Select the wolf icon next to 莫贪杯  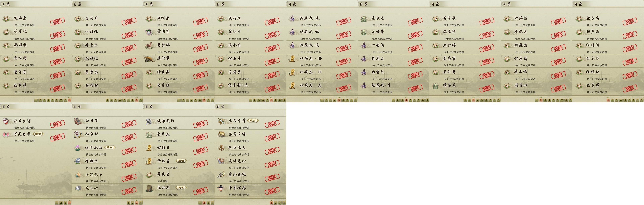149,46
